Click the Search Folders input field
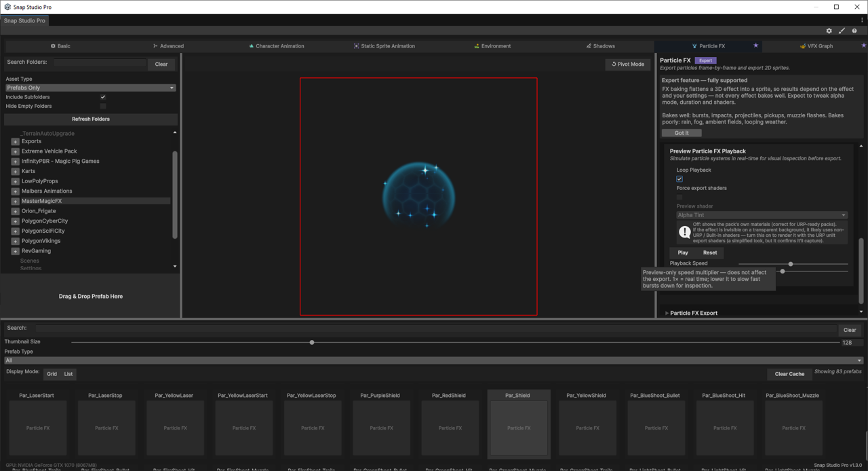This screenshot has width=868, height=471. [100, 62]
